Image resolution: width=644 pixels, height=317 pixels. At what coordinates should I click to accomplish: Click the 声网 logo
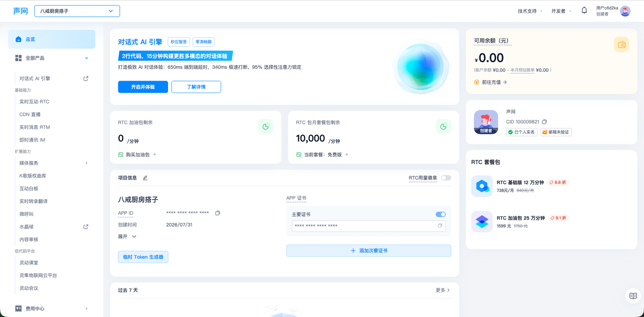(21, 11)
